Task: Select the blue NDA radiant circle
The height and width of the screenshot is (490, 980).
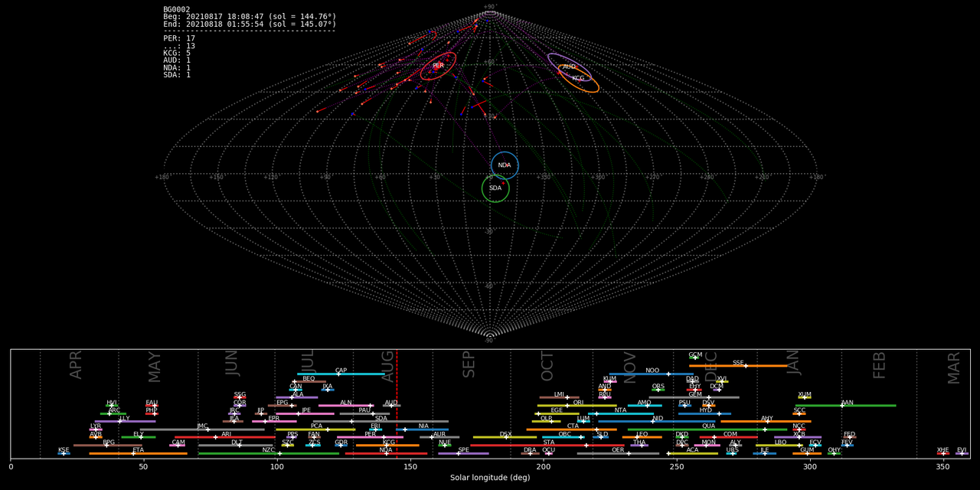Action: point(505,165)
